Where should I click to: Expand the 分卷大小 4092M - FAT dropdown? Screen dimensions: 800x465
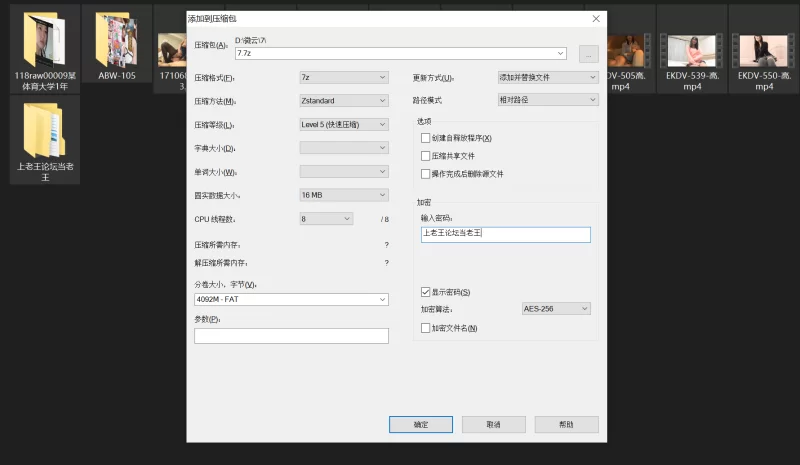[x=291, y=299]
